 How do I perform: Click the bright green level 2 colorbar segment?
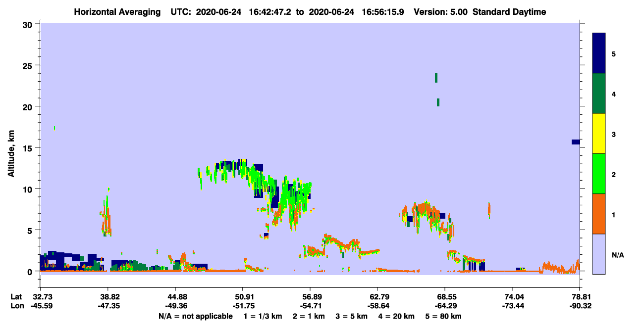pyautogui.click(x=599, y=174)
